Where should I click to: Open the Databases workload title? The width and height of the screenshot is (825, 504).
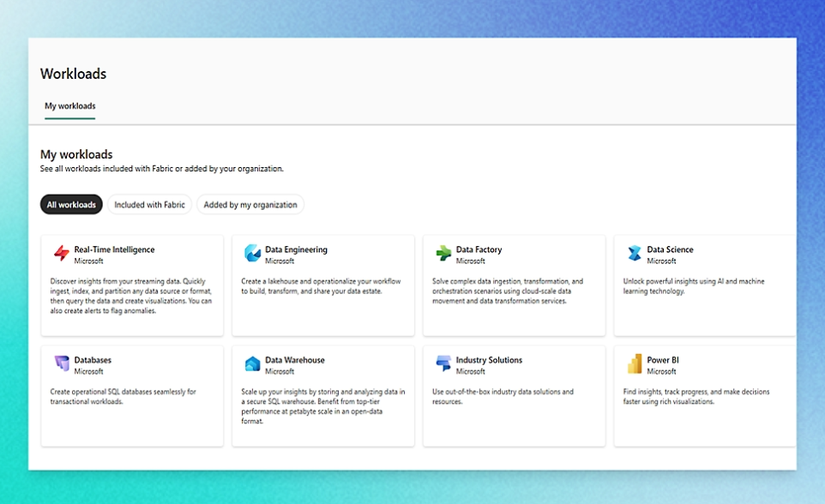[x=93, y=360]
